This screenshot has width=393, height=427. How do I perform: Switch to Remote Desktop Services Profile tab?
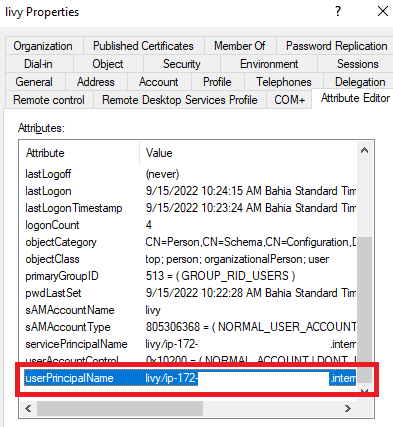[180, 100]
